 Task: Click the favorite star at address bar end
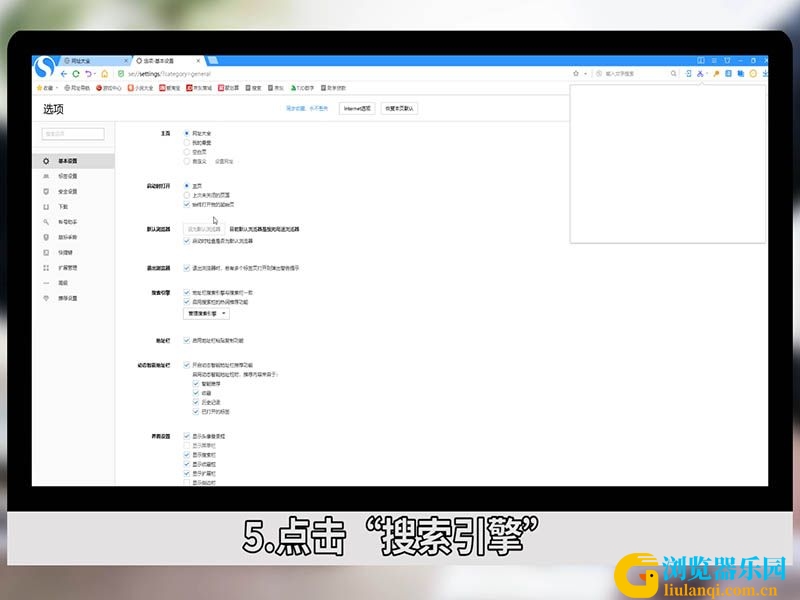576,73
